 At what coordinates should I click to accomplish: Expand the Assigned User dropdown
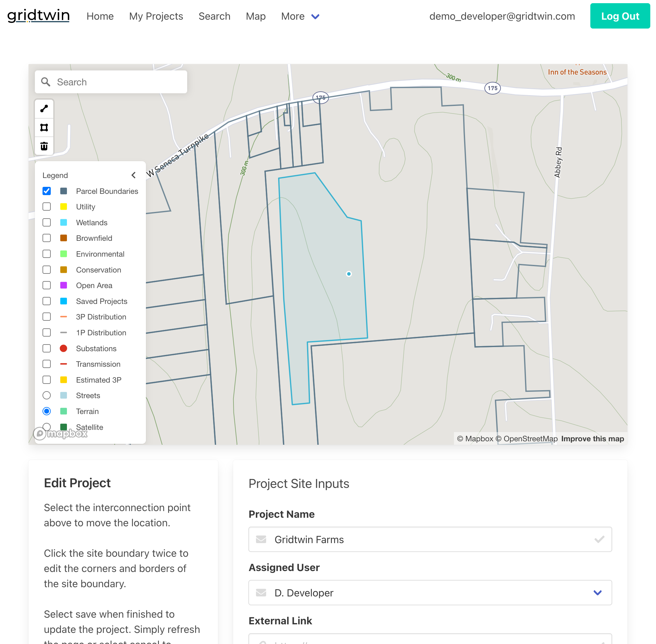(598, 593)
